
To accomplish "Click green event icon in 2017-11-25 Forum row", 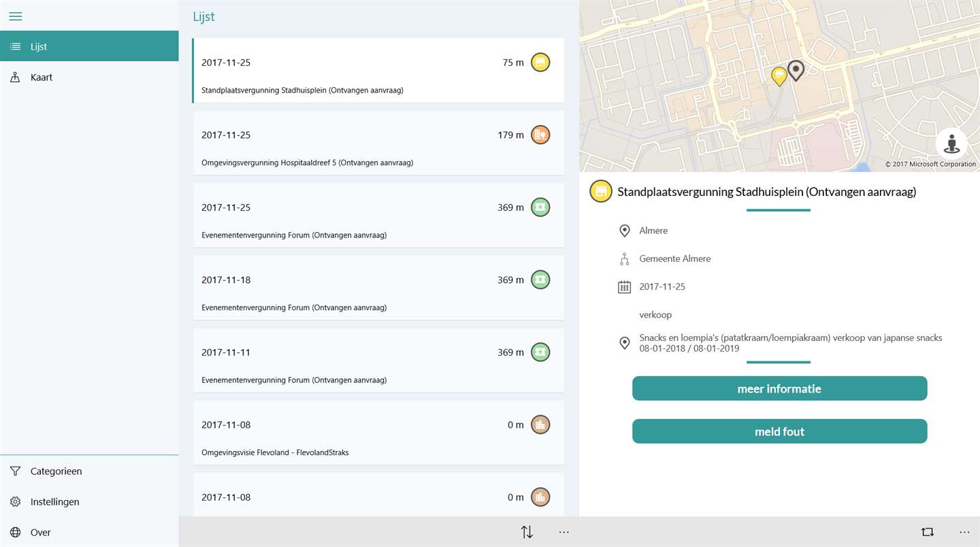I will point(540,207).
